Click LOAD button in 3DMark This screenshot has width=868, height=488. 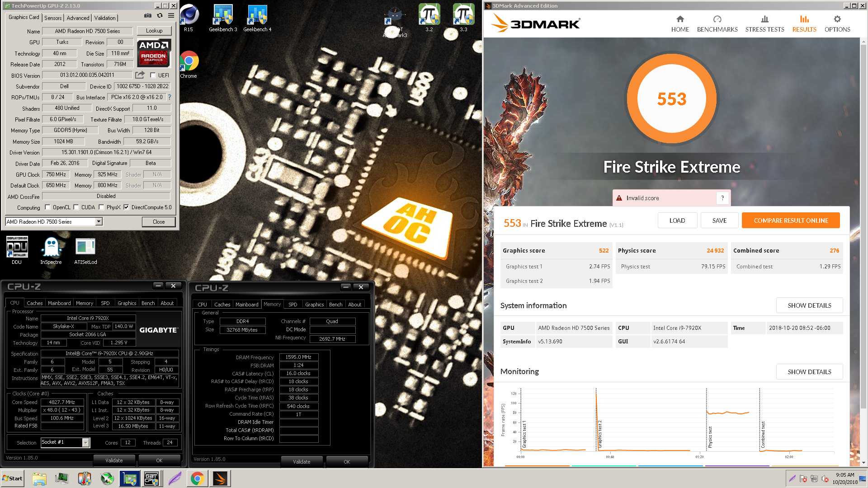(677, 221)
